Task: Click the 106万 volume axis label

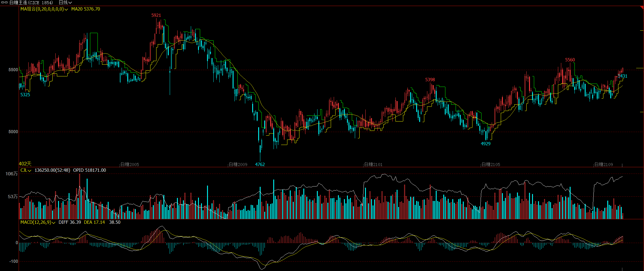Action: point(12,174)
